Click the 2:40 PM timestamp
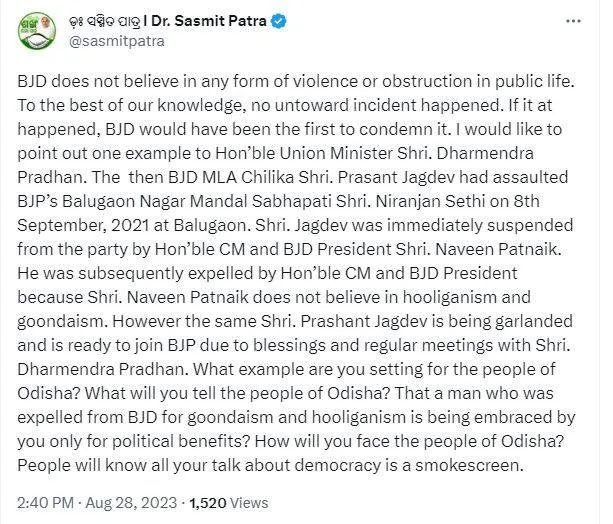The width and height of the screenshot is (613, 524). (x=45, y=502)
